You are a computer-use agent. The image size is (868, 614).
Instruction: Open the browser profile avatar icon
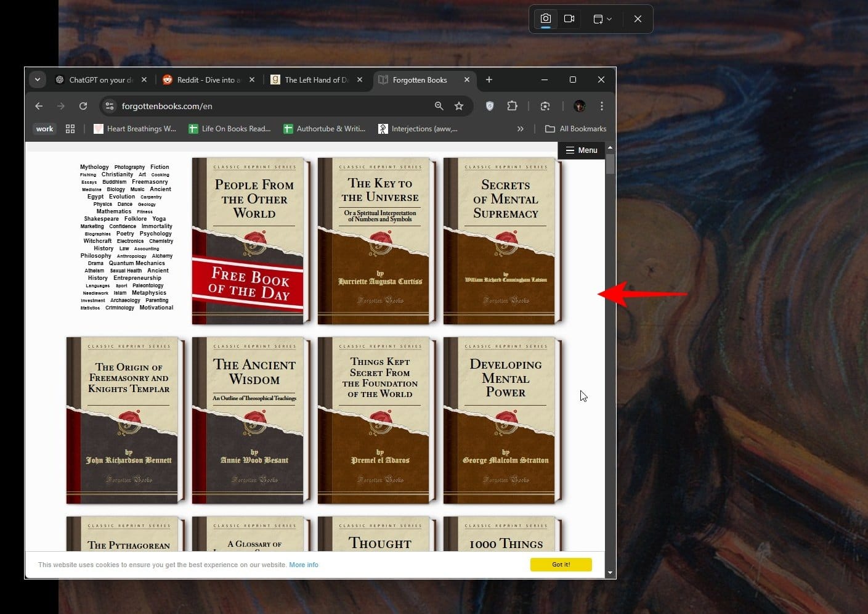pyautogui.click(x=578, y=106)
